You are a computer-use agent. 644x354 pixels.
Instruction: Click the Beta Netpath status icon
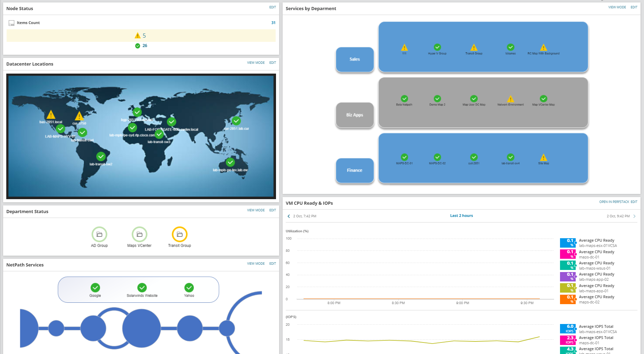tap(404, 99)
